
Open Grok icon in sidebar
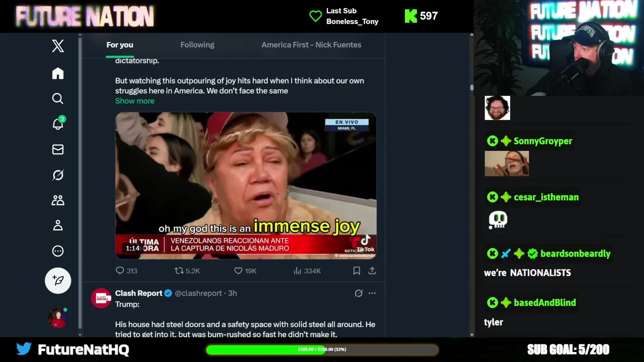[58, 175]
